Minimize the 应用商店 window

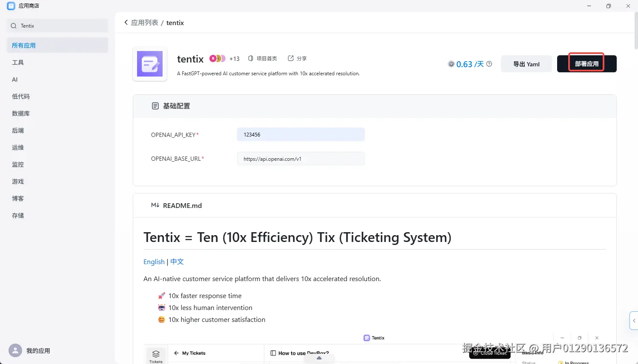[x=589, y=6]
